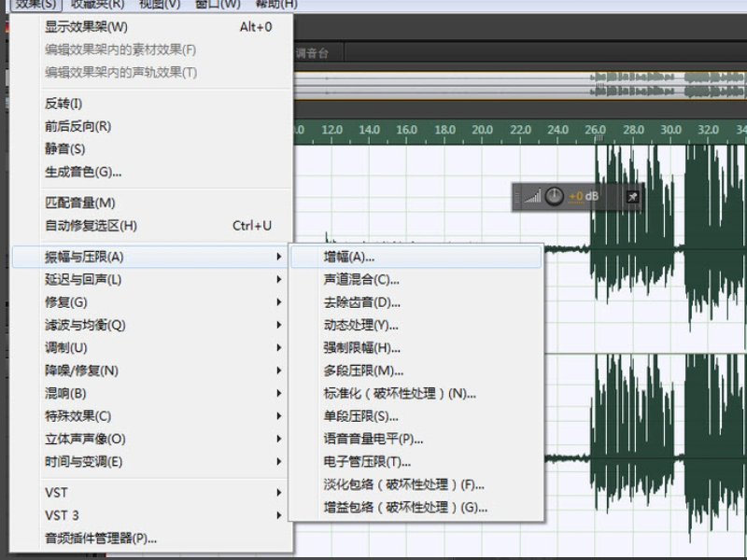The height and width of the screenshot is (560, 747).
Task: Apply the 反转 effect
Action: tap(63, 104)
